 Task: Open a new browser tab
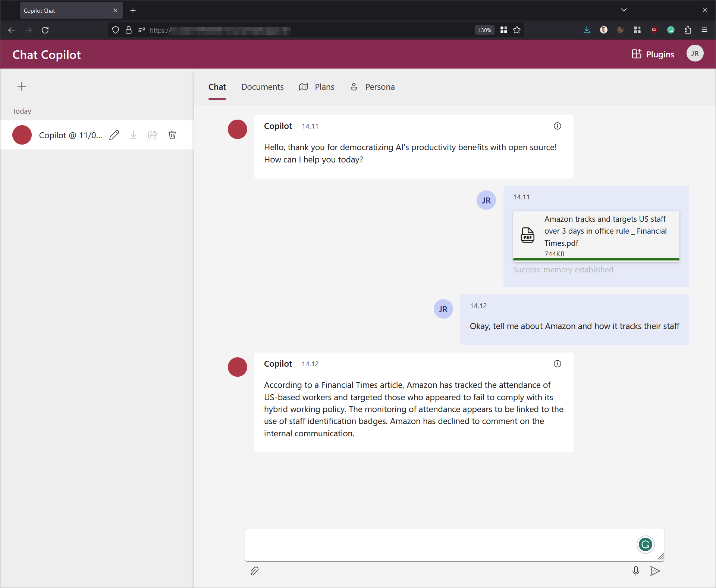133,10
